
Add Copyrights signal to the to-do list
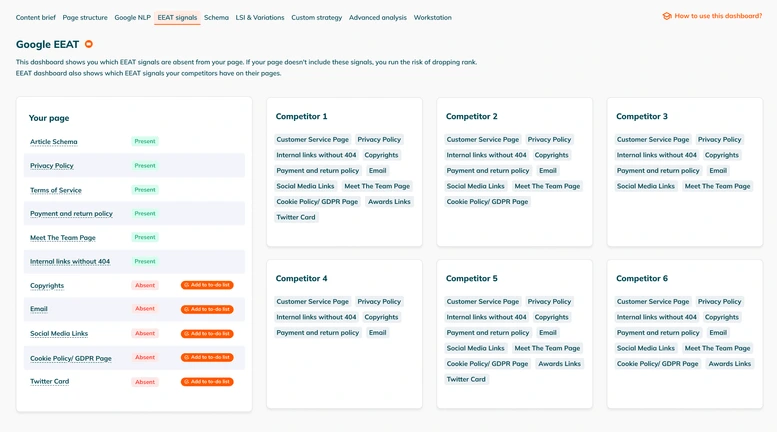[x=207, y=285]
